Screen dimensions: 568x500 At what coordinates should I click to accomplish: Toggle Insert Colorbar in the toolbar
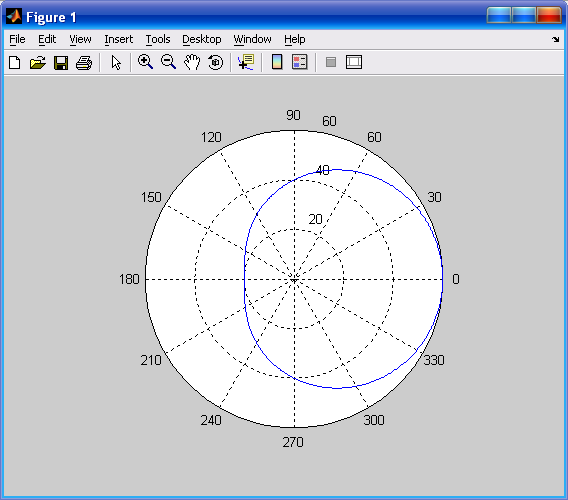[x=277, y=62]
